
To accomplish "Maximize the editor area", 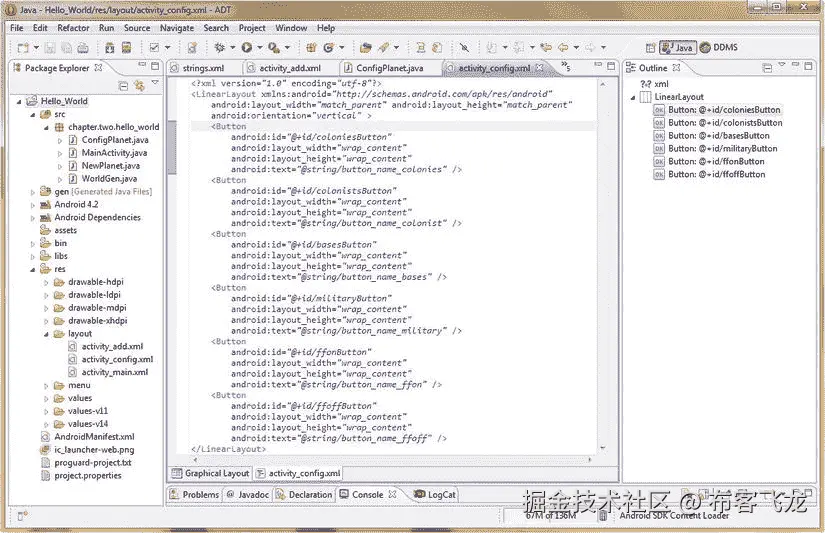I will [611, 66].
